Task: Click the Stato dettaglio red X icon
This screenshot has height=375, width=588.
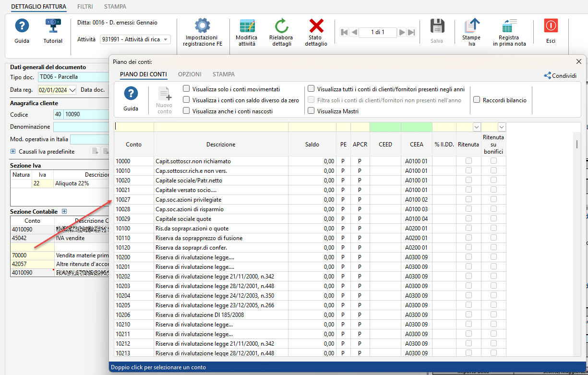Action: coord(316,26)
